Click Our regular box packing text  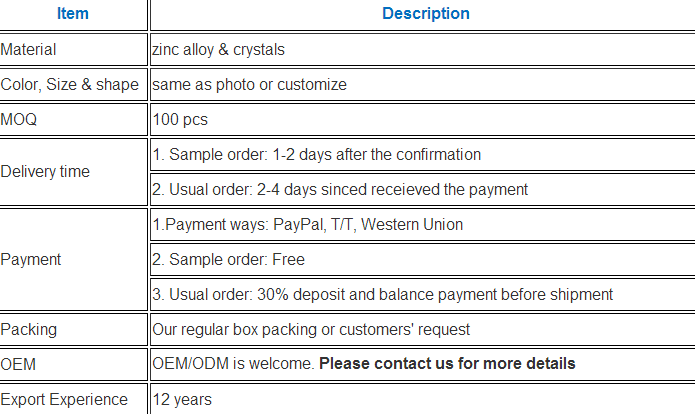pyautogui.click(x=311, y=329)
